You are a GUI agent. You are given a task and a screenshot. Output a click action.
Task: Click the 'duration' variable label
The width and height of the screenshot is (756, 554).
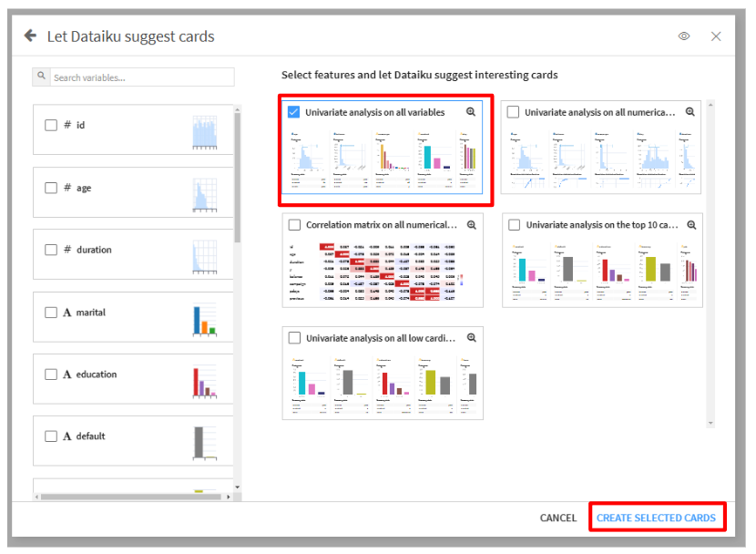point(94,250)
